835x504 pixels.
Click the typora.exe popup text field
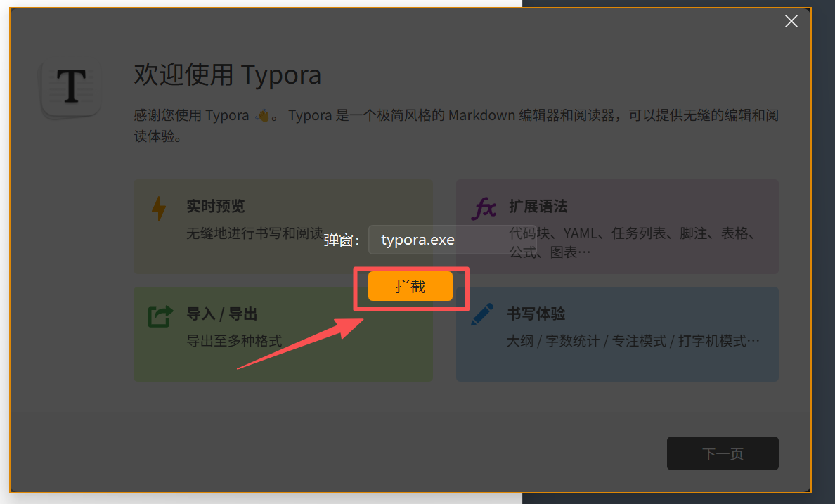(452, 240)
